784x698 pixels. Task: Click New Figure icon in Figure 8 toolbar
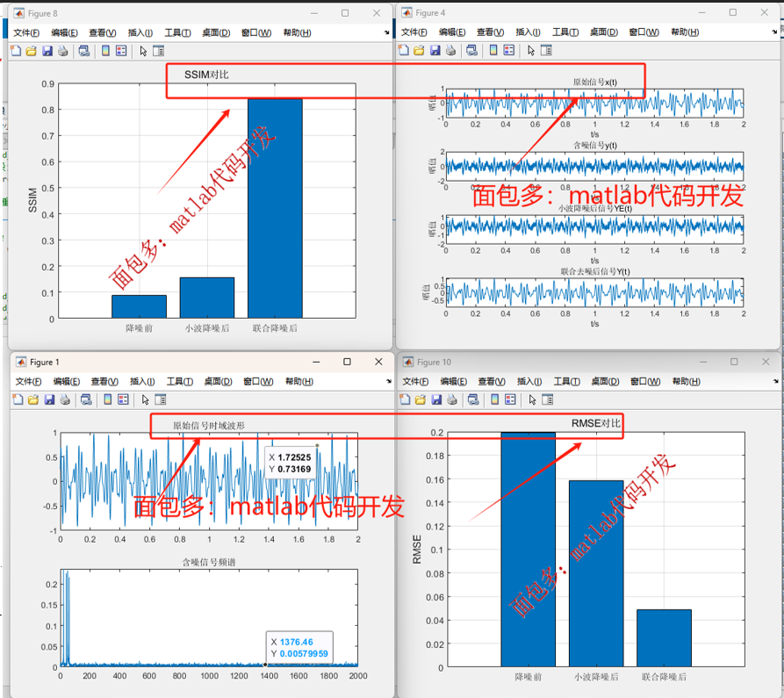[x=16, y=51]
